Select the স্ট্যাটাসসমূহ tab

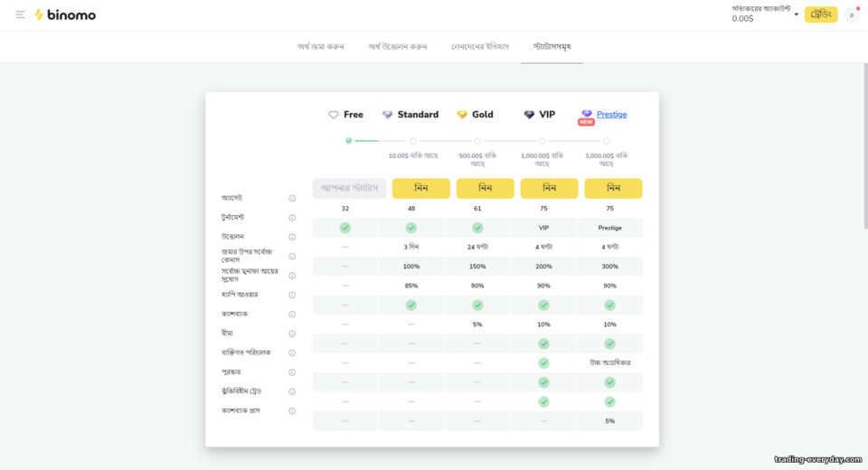552,46
